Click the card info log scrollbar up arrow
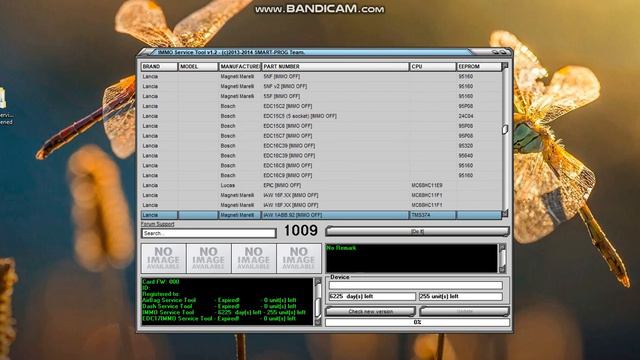 [x=318, y=281]
